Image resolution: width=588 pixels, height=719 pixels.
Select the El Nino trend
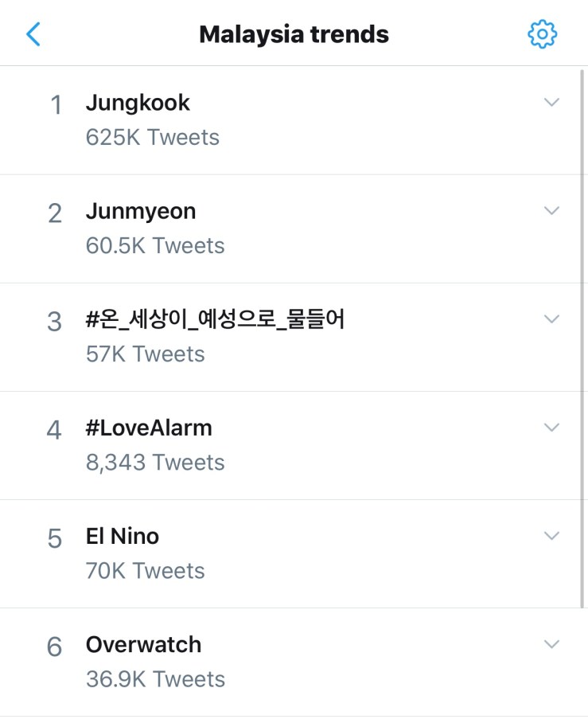123,536
